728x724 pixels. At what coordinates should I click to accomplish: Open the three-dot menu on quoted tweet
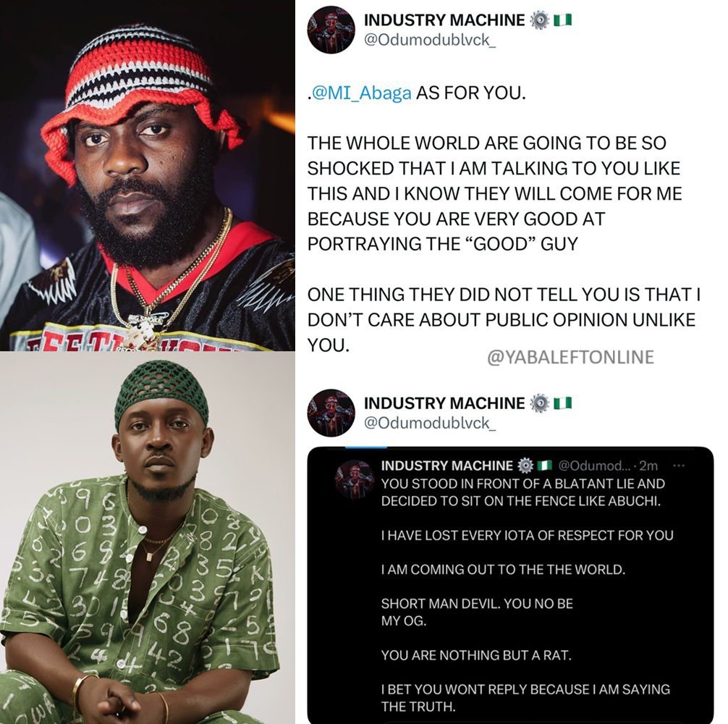[x=678, y=466]
